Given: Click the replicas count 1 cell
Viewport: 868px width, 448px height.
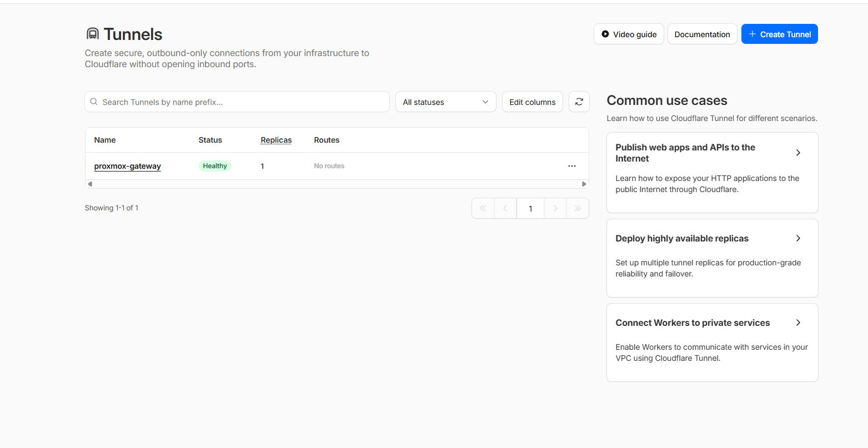Looking at the screenshot, I should [x=263, y=166].
